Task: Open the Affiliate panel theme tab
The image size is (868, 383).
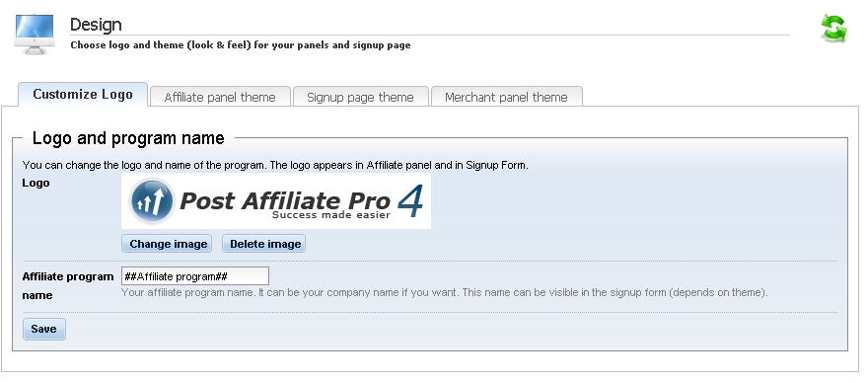Action: pyautogui.click(x=220, y=97)
